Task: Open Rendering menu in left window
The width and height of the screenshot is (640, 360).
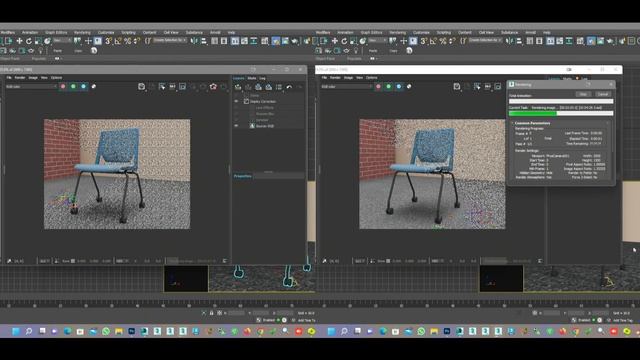Action: pyautogui.click(x=82, y=32)
